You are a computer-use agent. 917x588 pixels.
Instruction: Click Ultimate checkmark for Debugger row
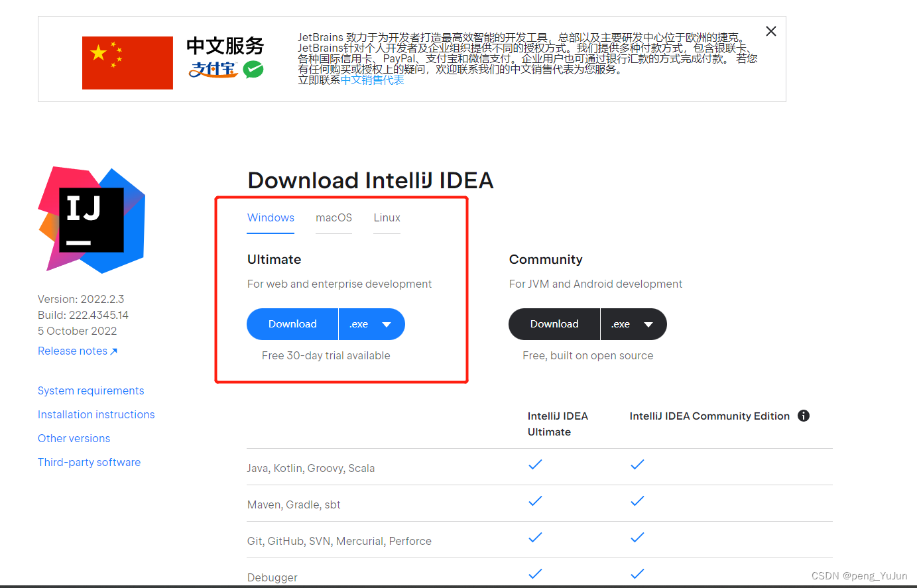click(x=535, y=574)
